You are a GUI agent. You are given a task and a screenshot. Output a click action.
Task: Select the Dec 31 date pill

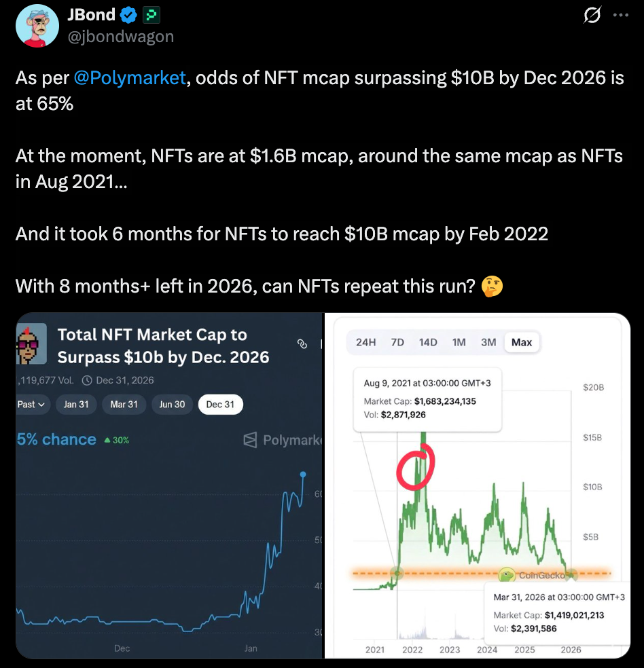(220, 404)
